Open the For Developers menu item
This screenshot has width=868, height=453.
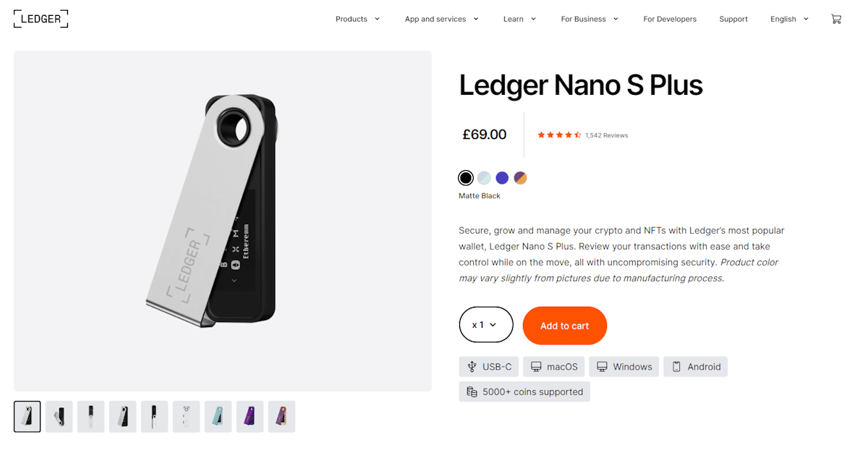[x=670, y=19]
